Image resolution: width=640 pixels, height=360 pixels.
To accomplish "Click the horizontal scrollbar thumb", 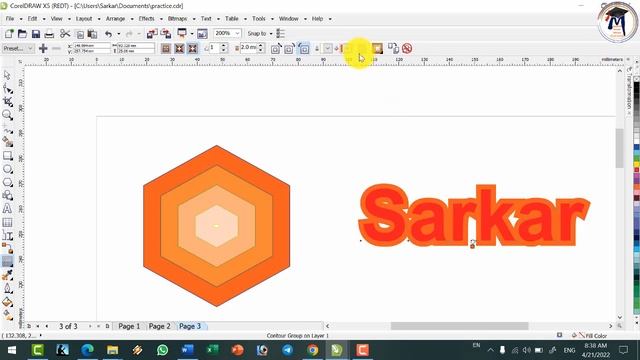I will coord(459,326).
